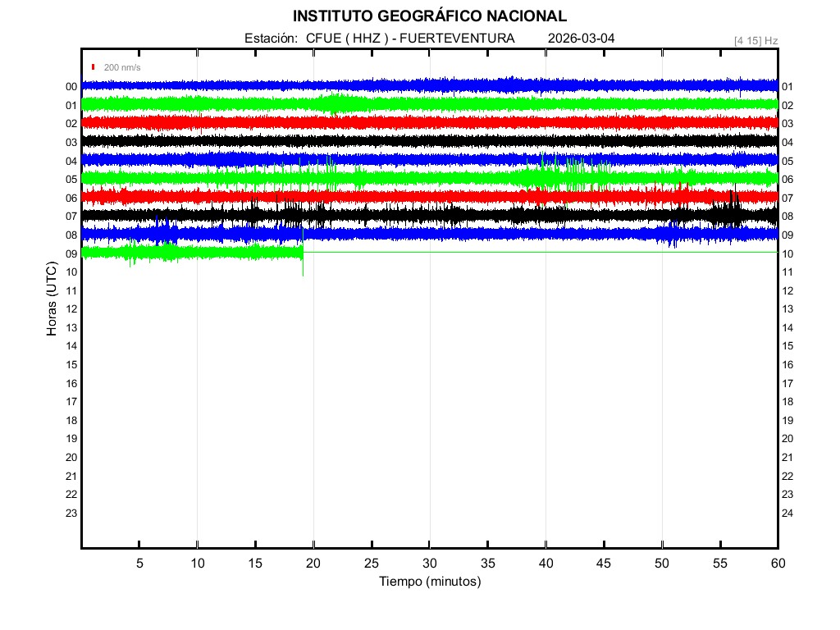Click the 00 hour label
Image resolution: width=840 pixels, height=630 pixels.
pyautogui.click(x=71, y=87)
